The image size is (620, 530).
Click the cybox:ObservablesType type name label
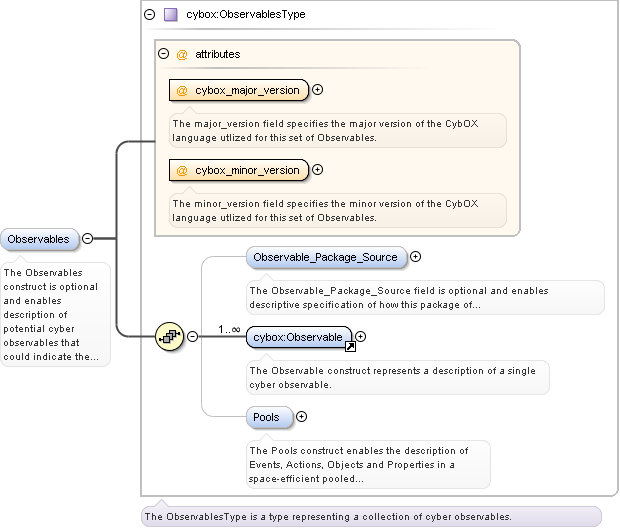[246, 15]
